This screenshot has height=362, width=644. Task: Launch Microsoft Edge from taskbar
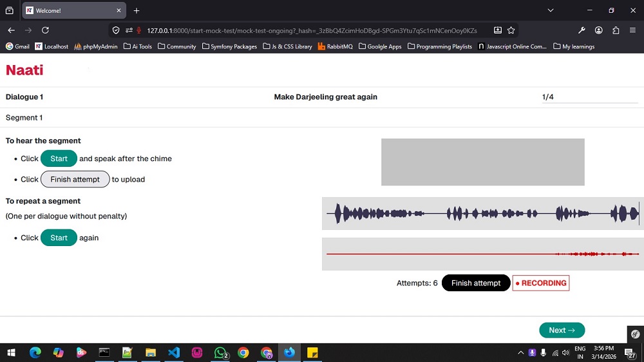[35, 352]
